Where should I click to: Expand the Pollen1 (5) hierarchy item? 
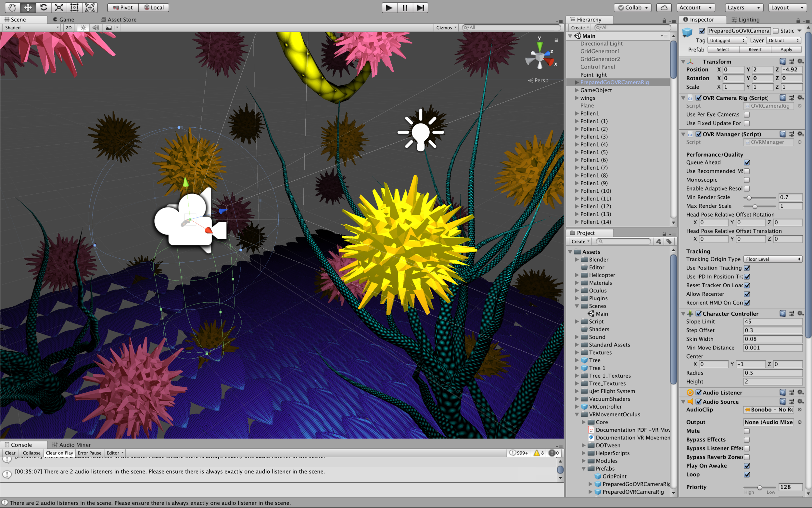tap(577, 152)
